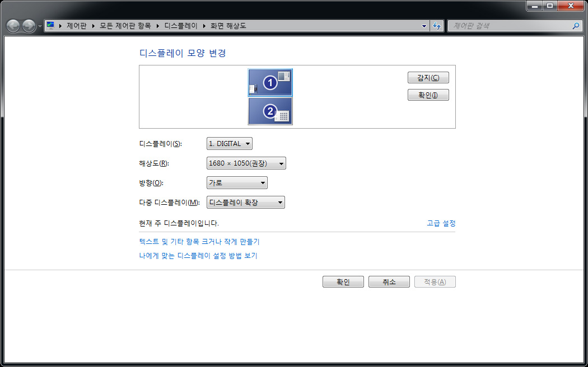This screenshot has width=588, height=367.
Task: Expand the 해상도 dropdown showing 1680 × 1050
Action: coord(246,163)
